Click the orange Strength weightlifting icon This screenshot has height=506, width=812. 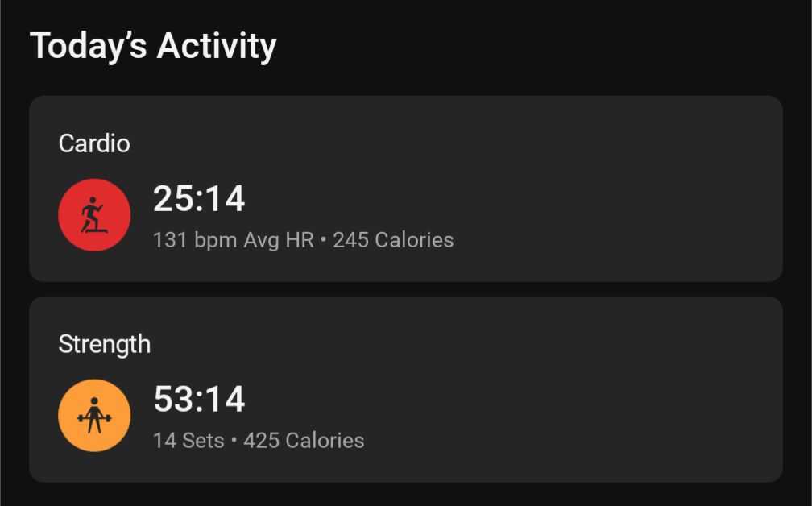tap(94, 416)
